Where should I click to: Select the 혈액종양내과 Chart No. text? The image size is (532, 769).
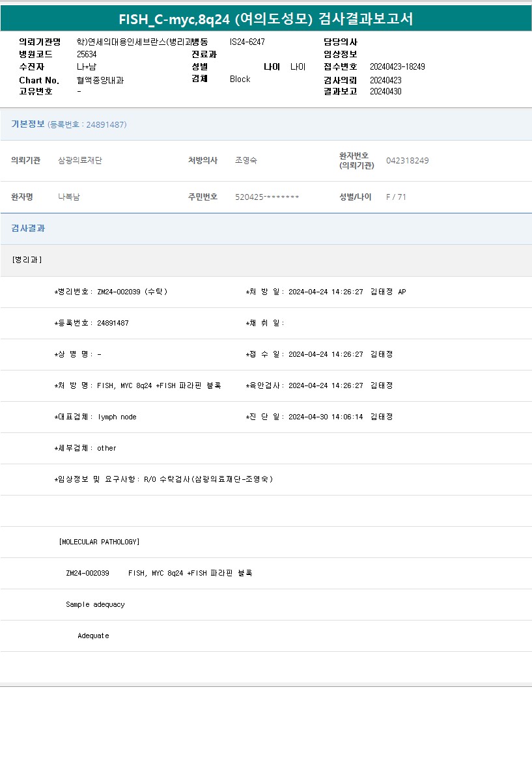click(100, 80)
